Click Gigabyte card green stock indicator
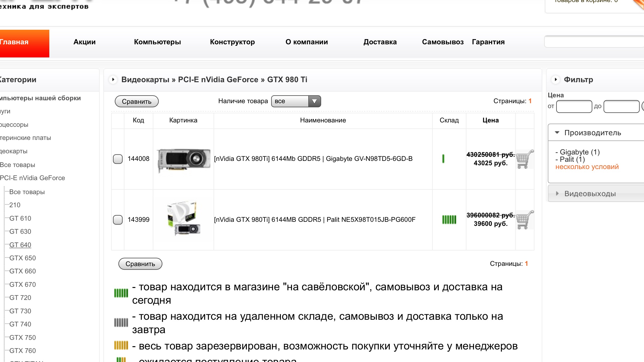The image size is (644, 362). tap(443, 159)
